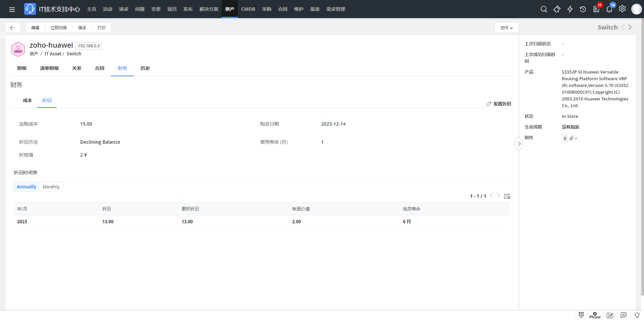The height and width of the screenshot is (320, 644).
Task: Switch to the 合同 asset tab
Action: coord(100,68)
